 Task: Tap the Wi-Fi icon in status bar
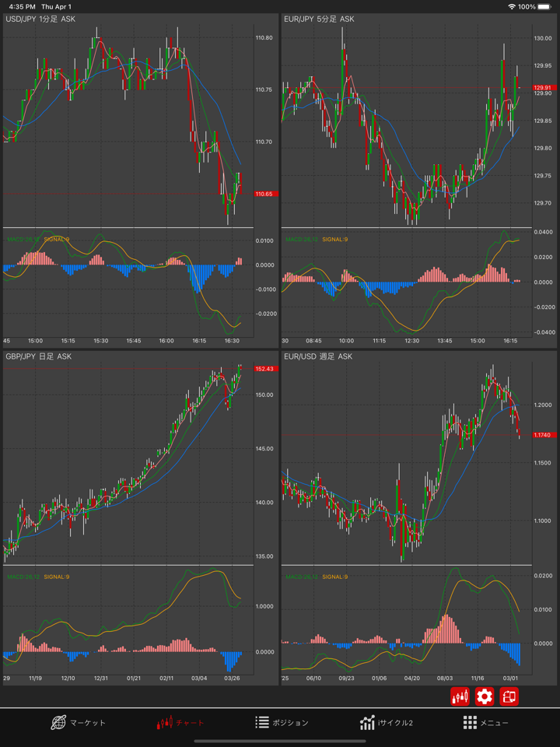pyautogui.click(x=511, y=7)
